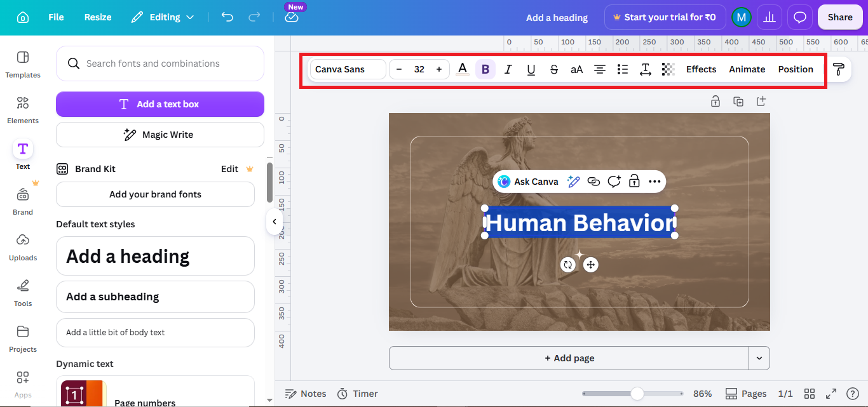This screenshot has width=868, height=407.
Task: Decrease the font size
Action: [x=399, y=69]
